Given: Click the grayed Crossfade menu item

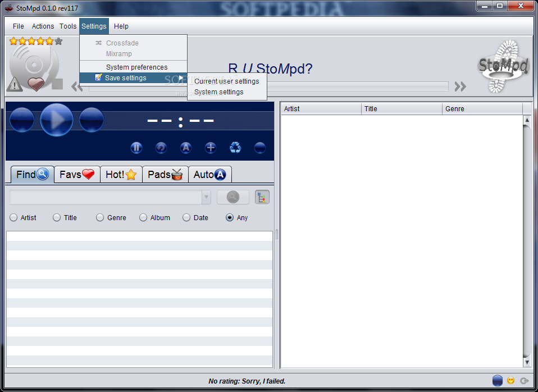Looking at the screenshot, I should click(134, 43).
